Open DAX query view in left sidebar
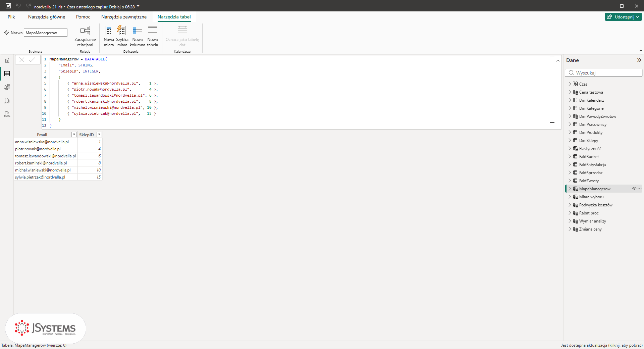This screenshot has width=644, height=349. coord(7,101)
